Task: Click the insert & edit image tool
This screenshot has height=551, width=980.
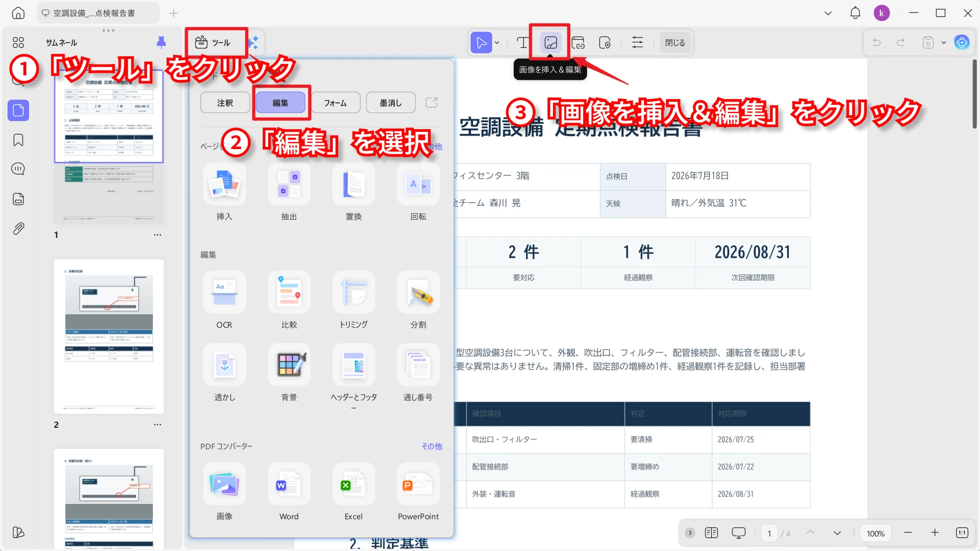Action: click(550, 43)
